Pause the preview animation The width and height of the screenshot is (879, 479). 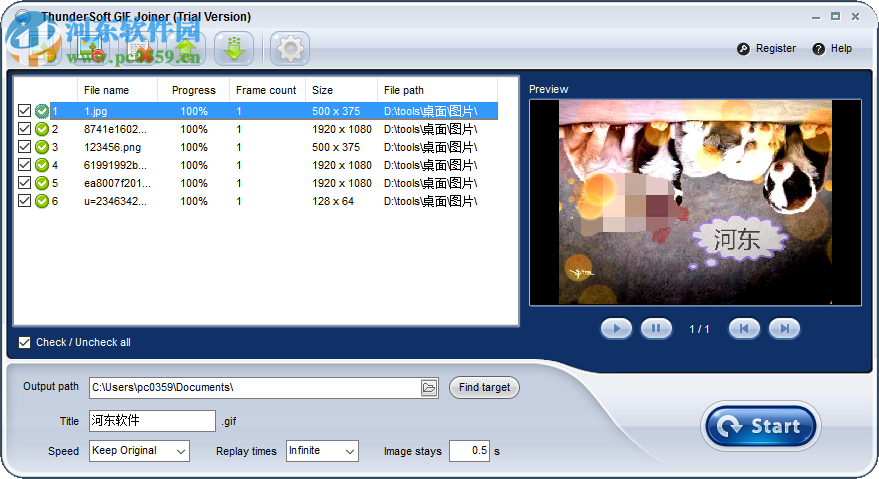(x=656, y=329)
